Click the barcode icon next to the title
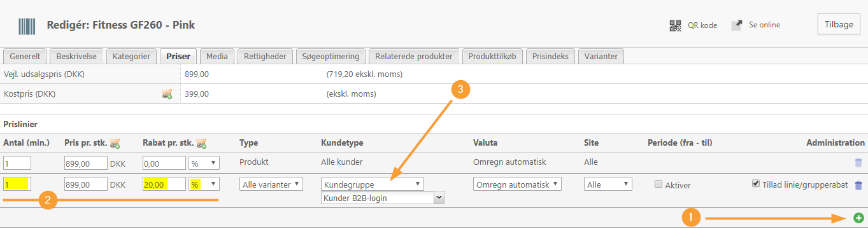The width and height of the screenshot is (868, 229). point(27,26)
